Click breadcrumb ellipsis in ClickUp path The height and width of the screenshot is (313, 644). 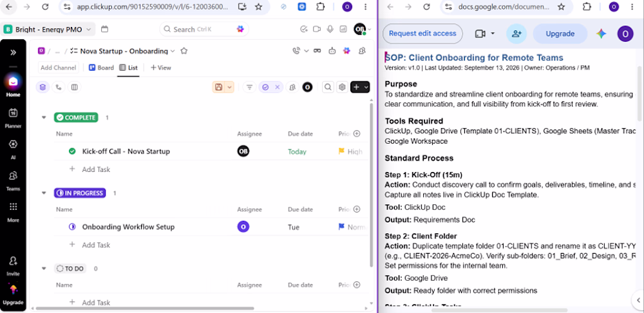pos(57,52)
